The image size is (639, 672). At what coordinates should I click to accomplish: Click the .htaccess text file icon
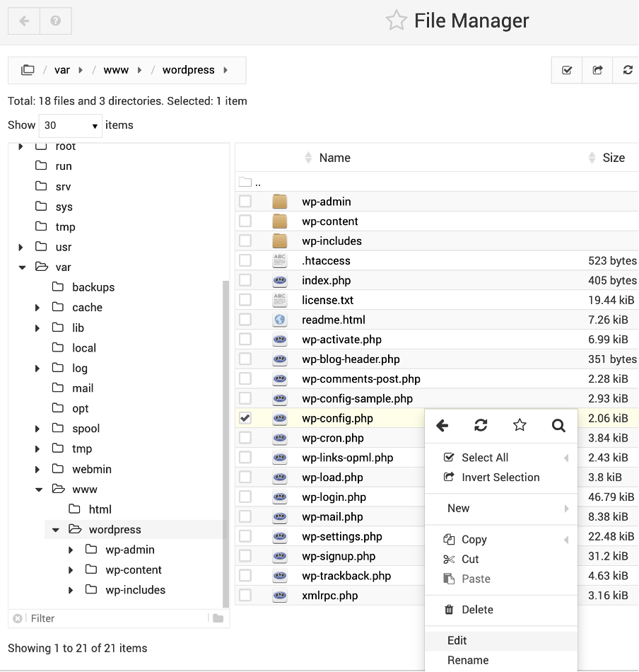[x=280, y=260]
